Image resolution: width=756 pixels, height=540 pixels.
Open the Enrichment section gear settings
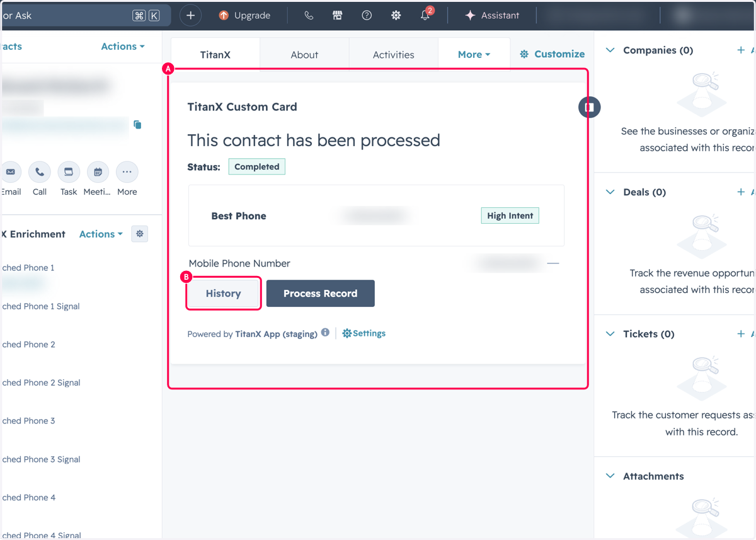(140, 234)
